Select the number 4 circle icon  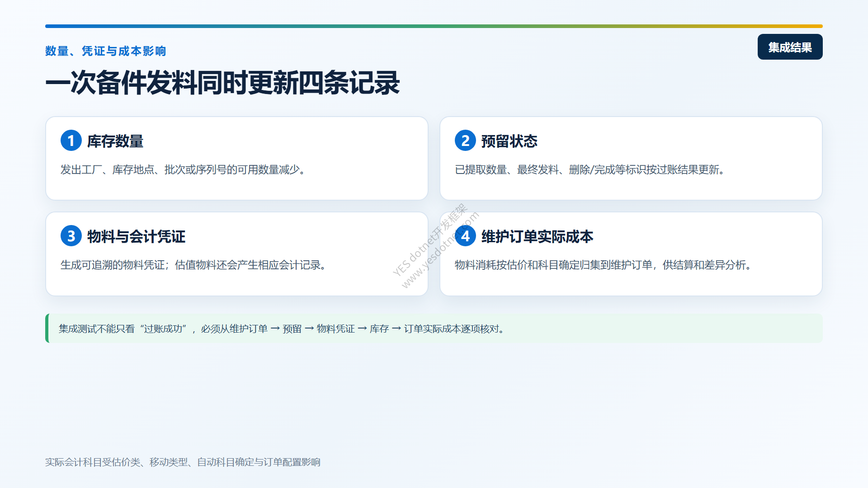(465, 236)
